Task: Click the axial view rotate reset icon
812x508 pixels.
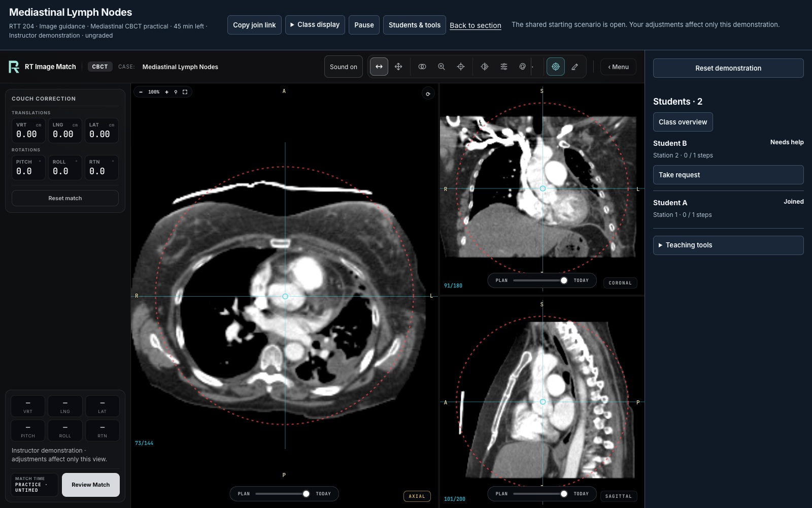Action: pos(428,93)
